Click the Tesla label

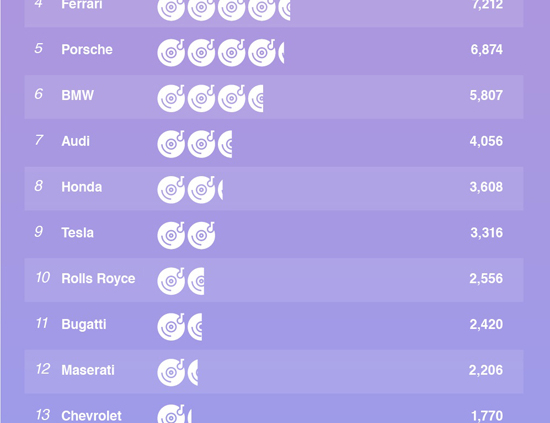point(78,233)
